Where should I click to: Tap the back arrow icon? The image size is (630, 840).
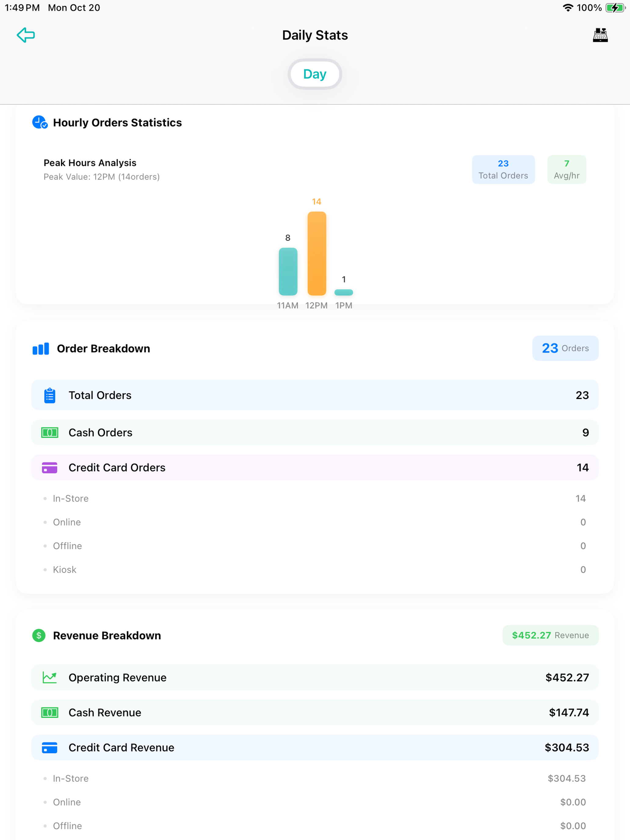pos(26,35)
